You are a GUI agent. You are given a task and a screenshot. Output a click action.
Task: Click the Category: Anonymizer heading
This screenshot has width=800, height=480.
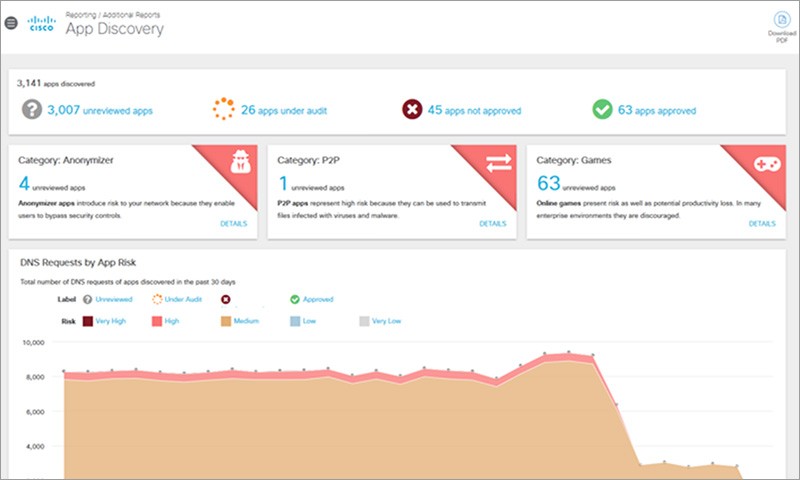click(x=66, y=160)
